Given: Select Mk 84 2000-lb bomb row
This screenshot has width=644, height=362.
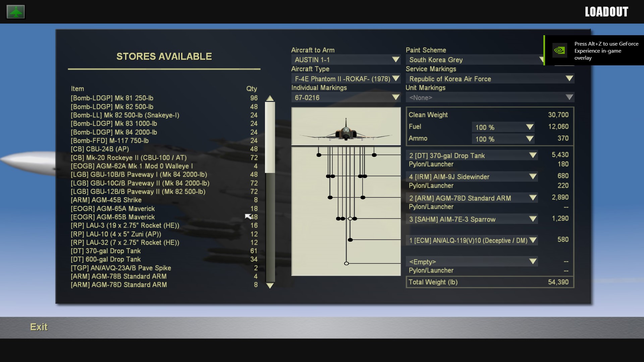Looking at the screenshot, I should (164, 132).
